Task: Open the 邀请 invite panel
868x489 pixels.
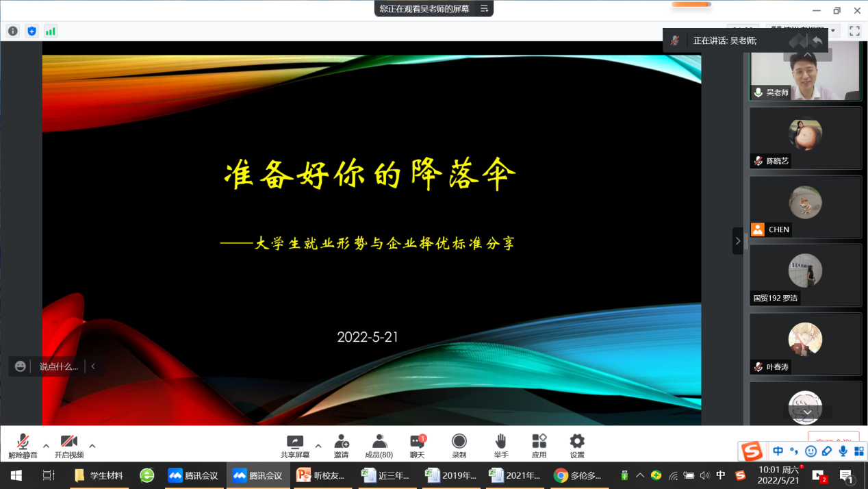Action: coord(341,445)
